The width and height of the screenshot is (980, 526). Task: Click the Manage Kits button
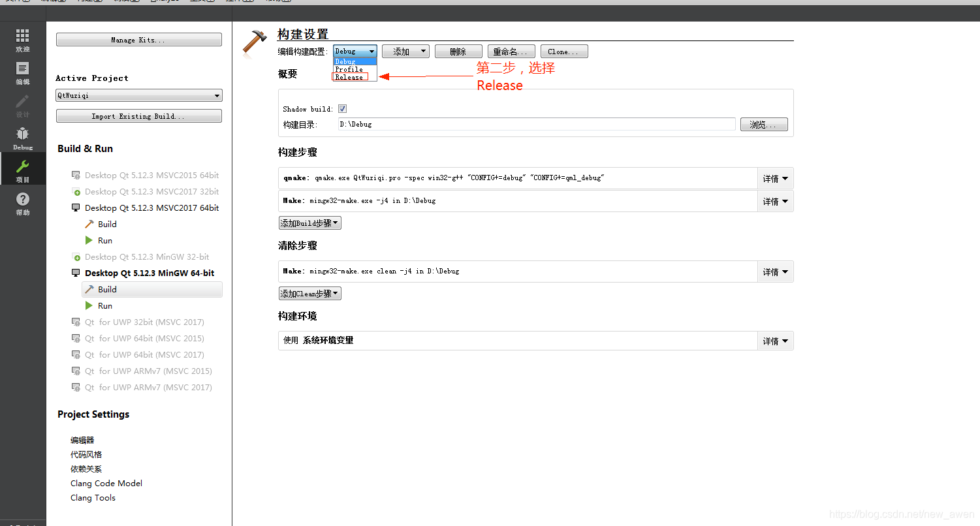139,40
